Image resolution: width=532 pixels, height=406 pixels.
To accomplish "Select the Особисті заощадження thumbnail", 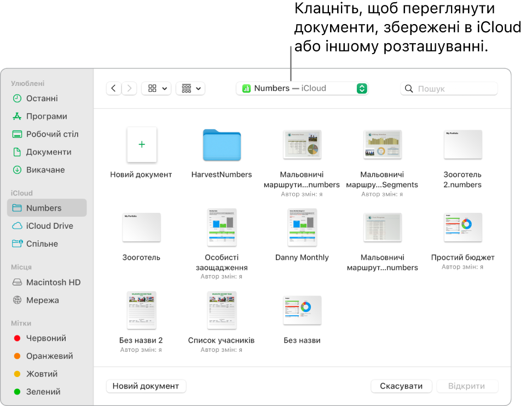I will (222, 227).
